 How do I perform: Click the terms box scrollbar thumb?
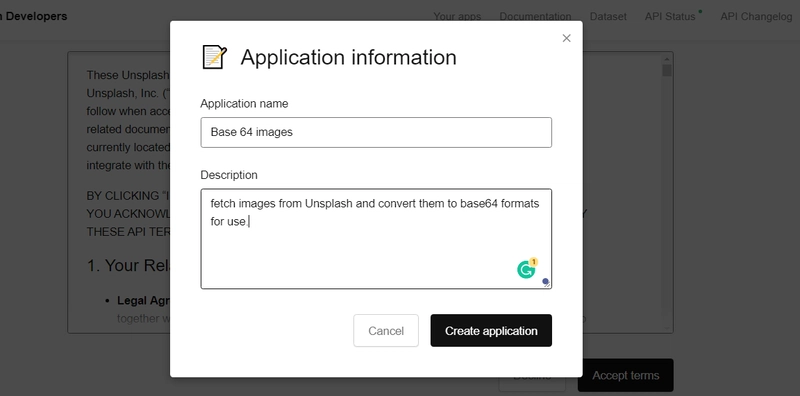pos(667,70)
